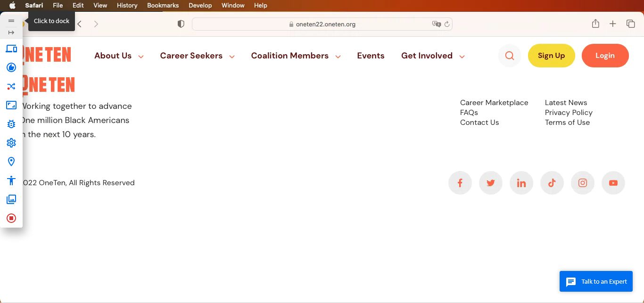Open the settings gear in the sidebar
This screenshot has width=644, height=303.
pyautogui.click(x=11, y=143)
